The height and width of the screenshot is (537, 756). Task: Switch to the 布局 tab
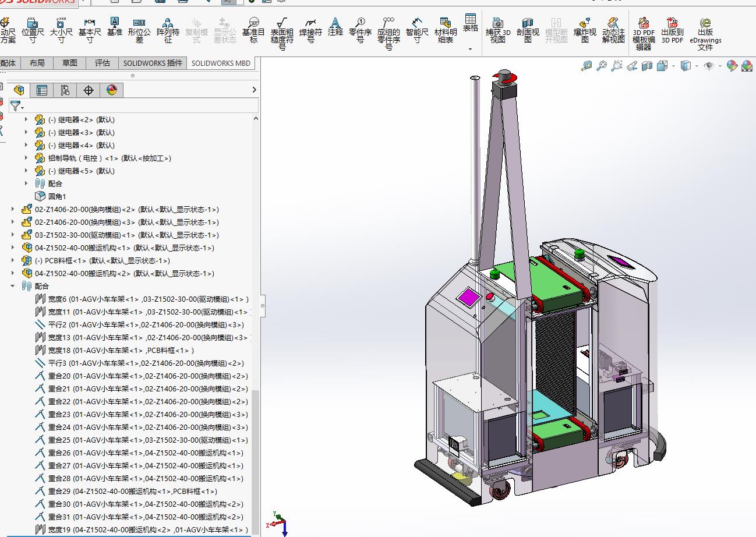37,63
